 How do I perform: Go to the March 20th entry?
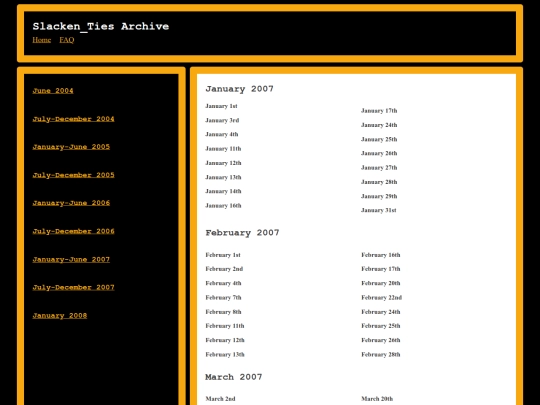tap(377, 399)
